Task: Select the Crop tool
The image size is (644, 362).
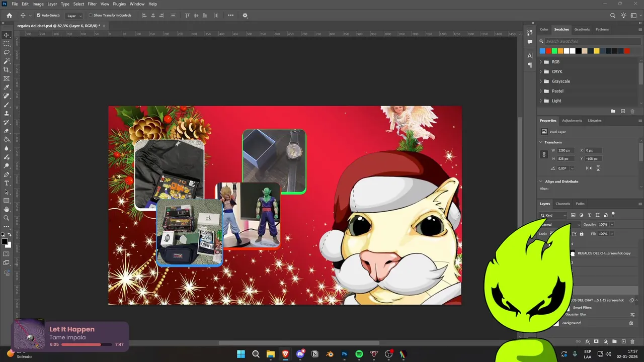Action: point(7,70)
